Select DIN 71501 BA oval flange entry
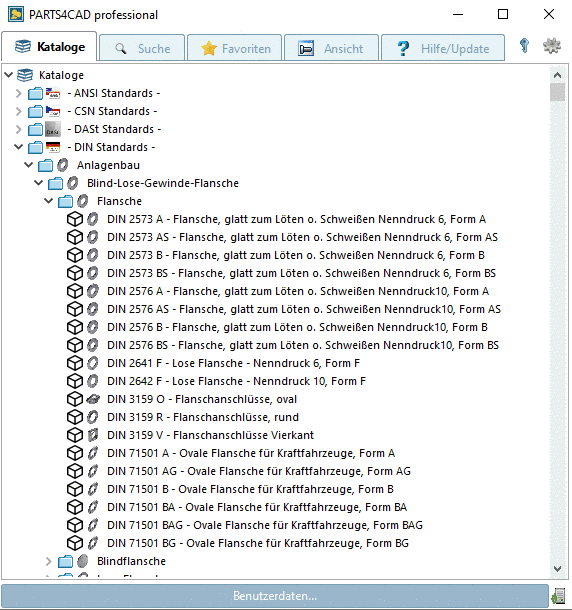Screen dimensions: 572x610 click(x=257, y=507)
